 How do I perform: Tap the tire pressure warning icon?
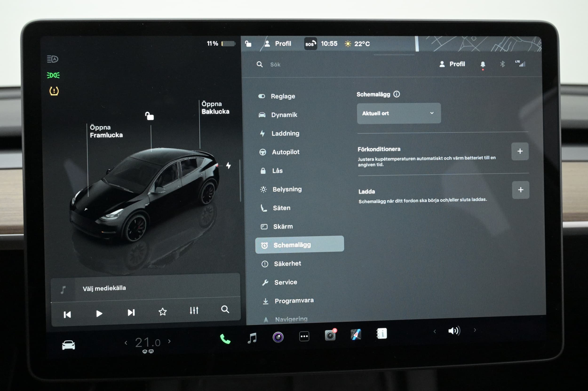click(54, 91)
